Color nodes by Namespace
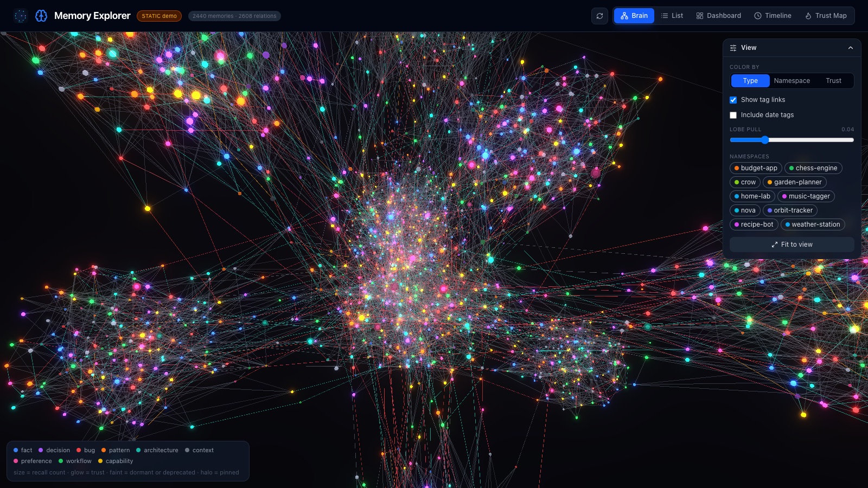The width and height of the screenshot is (868, 488). point(792,81)
